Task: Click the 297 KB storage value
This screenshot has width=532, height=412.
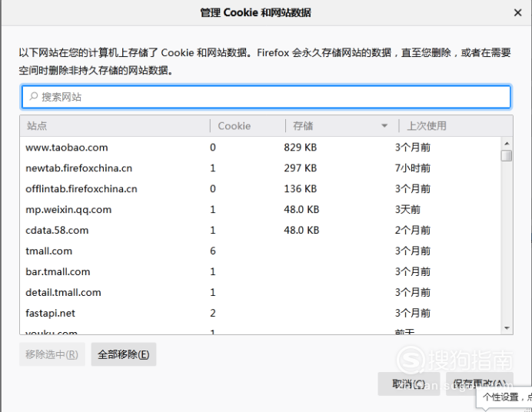Action: pyautogui.click(x=301, y=168)
